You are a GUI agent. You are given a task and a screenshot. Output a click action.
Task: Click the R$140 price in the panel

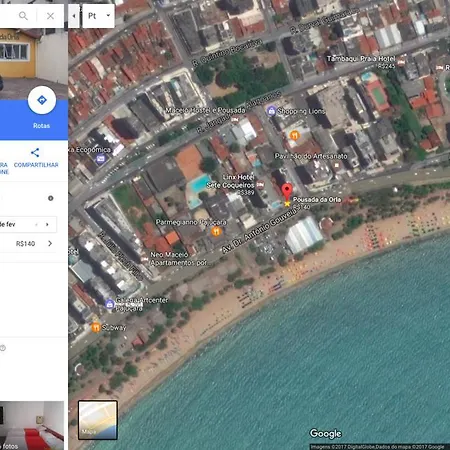[x=25, y=244]
